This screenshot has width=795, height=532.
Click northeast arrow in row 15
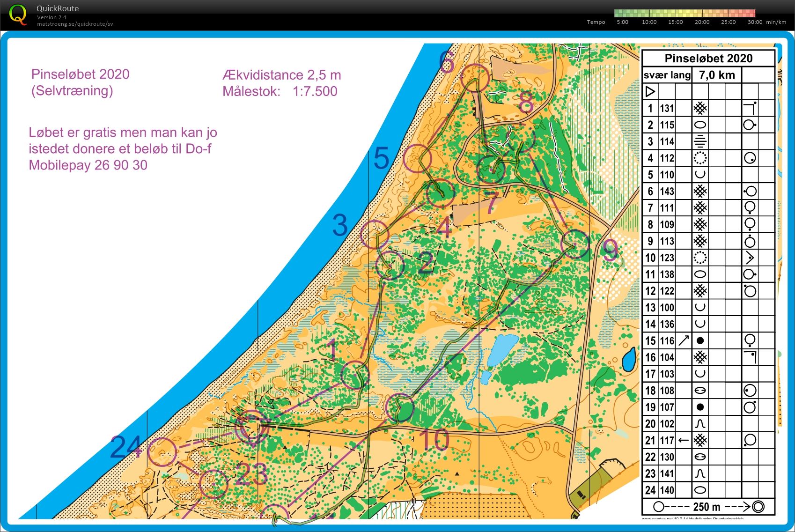pyautogui.click(x=684, y=340)
